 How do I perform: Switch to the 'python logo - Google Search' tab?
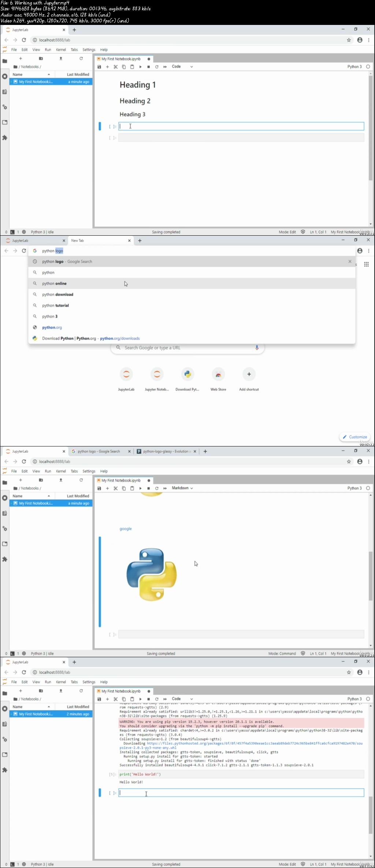pos(101,452)
